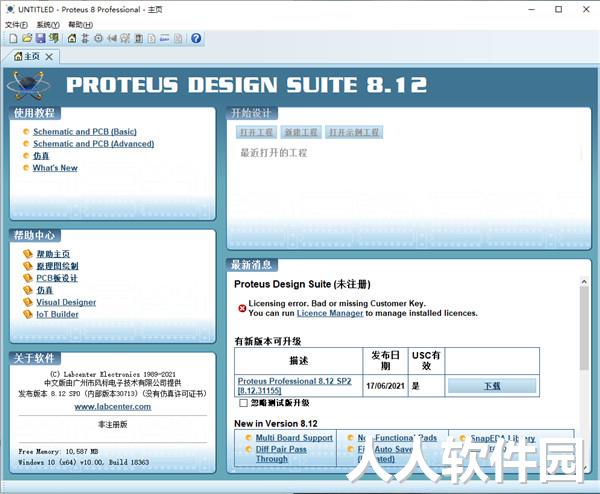This screenshot has height=494, width=600.
Task: Open Design Explorer toolbar icon
Action: (139, 38)
